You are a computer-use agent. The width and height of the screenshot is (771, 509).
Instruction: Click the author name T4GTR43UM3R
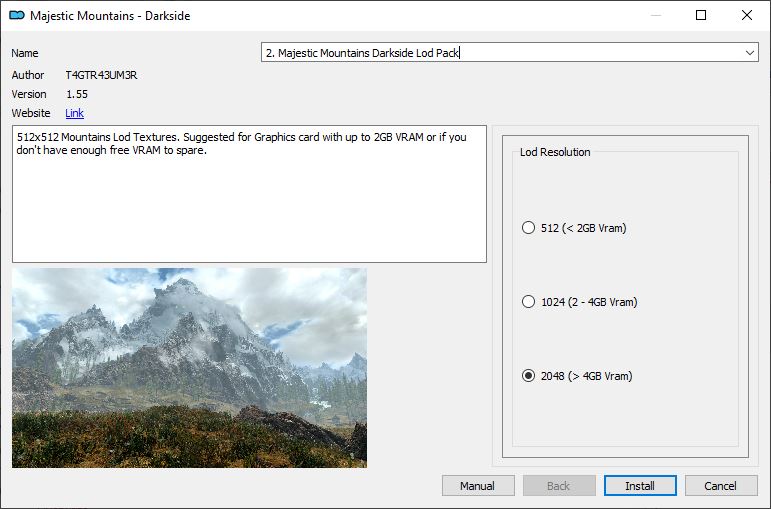click(x=101, y=75)
